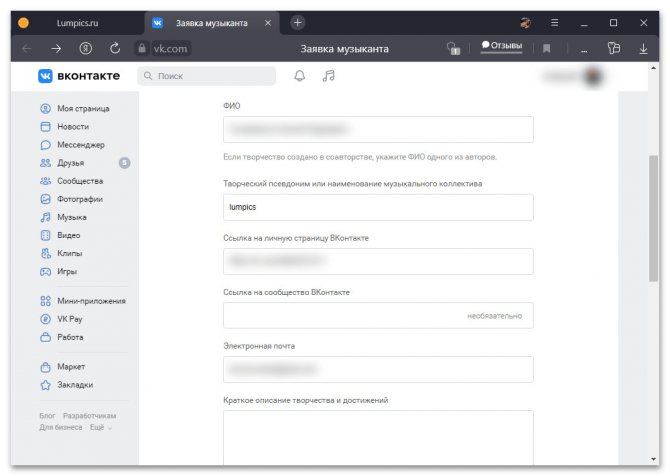Click the friends count badge
The image size is (670, 476).
coord(124,163)
